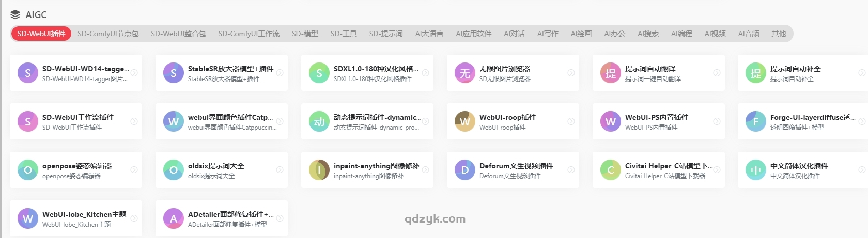Click the W avatar of WebUI-lobe_Kitchen主题

coord(28,218)
